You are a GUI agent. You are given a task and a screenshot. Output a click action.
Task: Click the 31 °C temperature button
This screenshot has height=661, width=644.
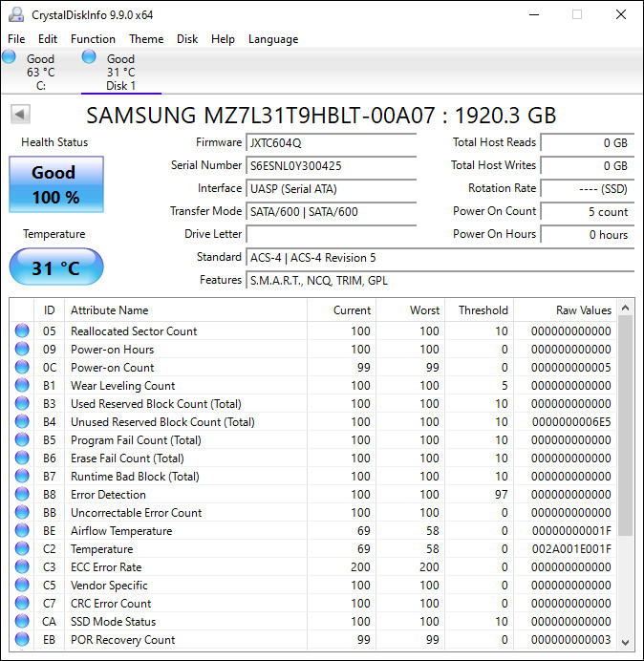click(x=56, y=267)
